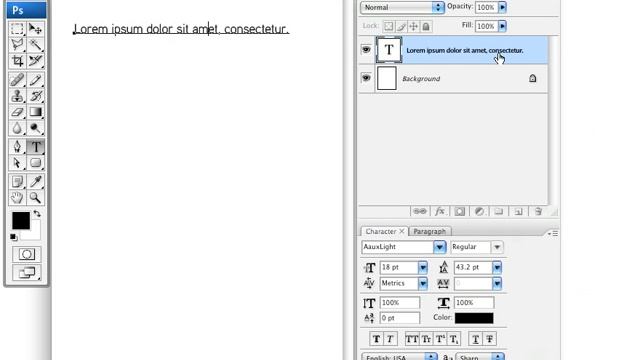Open the Opacity slider arrow

coord(502,7)
